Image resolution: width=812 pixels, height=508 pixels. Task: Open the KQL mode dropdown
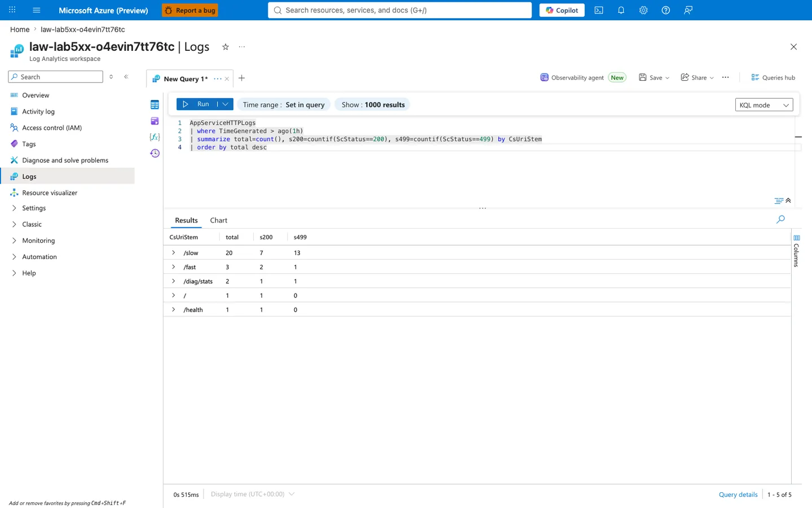(764, 105)
